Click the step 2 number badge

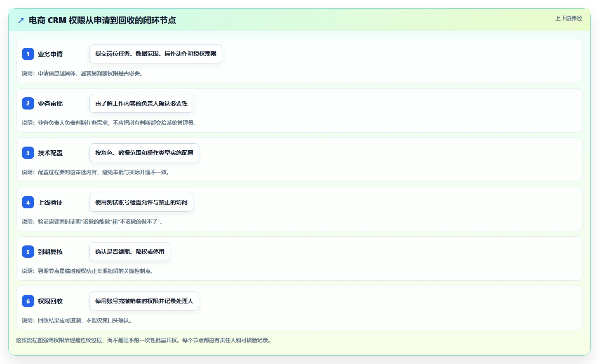click(28, 103)
